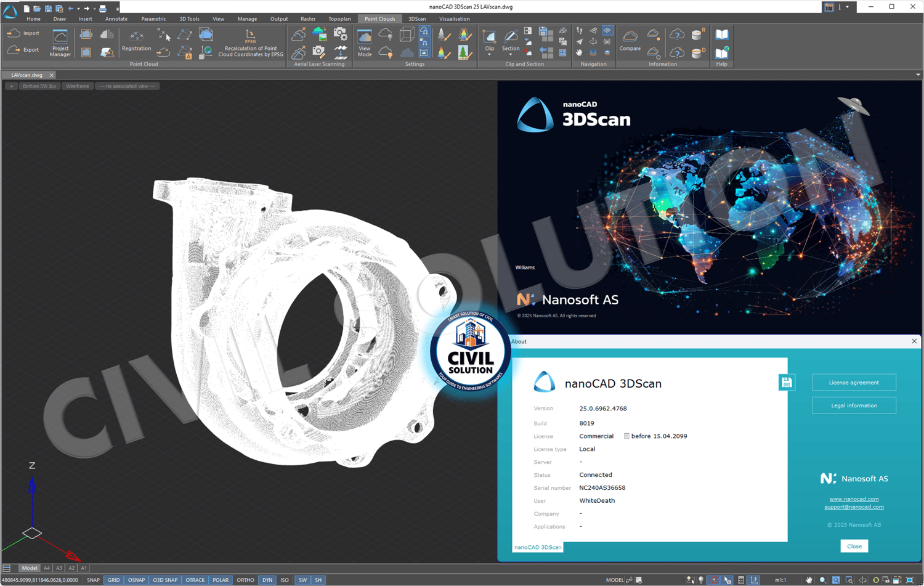Open the View Mode tool

click(365, 43)
